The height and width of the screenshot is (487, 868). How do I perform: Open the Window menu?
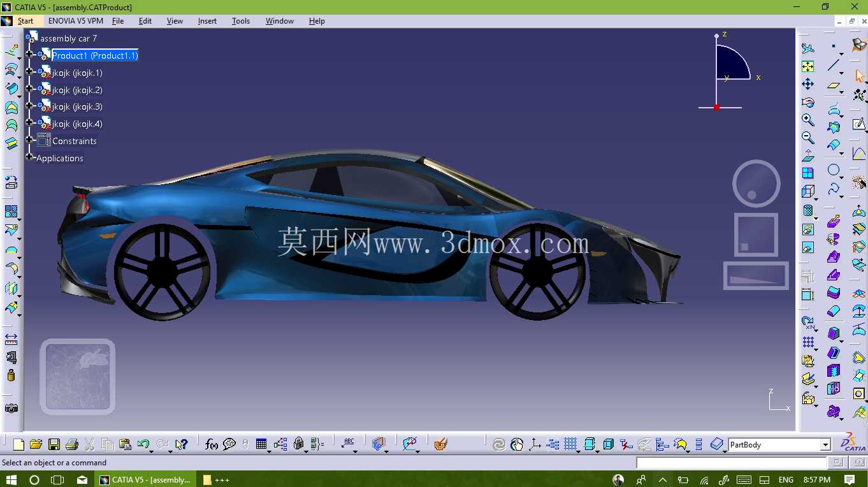[280, 21]
